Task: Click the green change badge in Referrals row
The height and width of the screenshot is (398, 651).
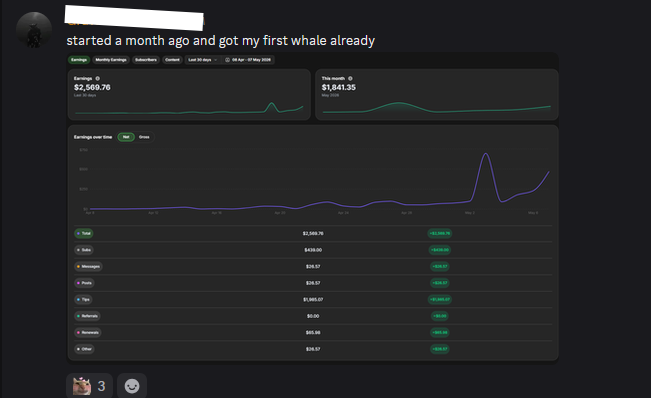Action: pyautogui.click(x=440, y=316)
